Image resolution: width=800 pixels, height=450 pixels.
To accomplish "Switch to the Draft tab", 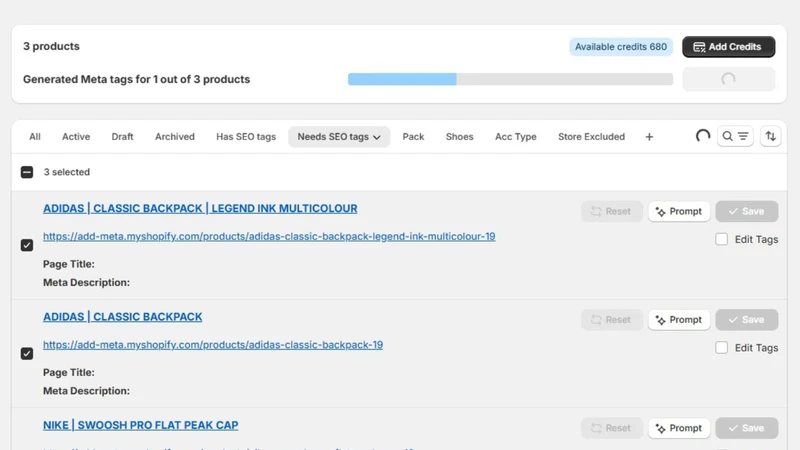I will click(x=122, y=137).
